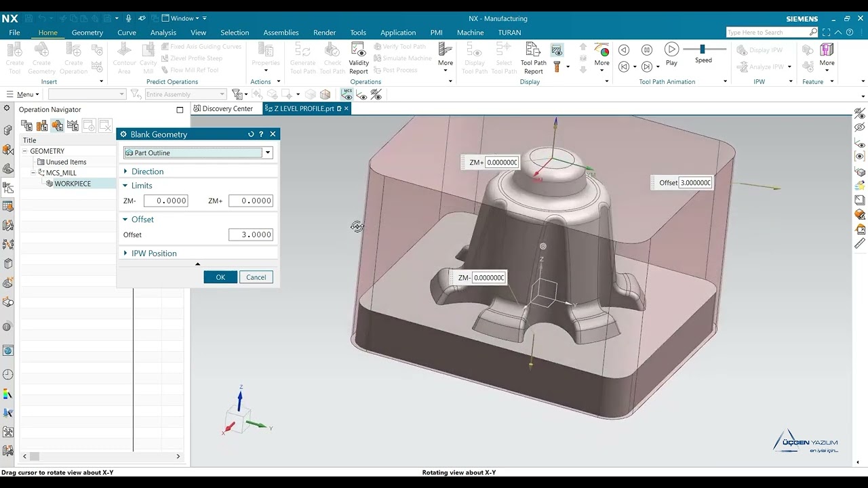
Task: Collapse the GEOMETRY tree node
Action: coord(26,151)
